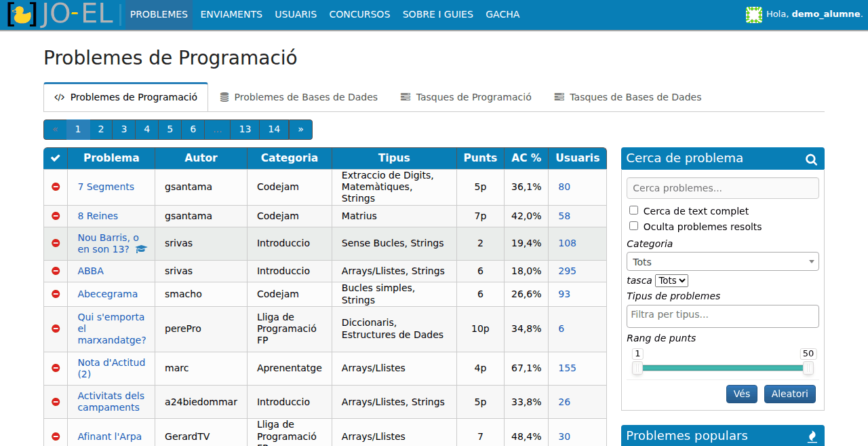868x446 pixels.
Task: Click the red status icon for Nou Barris row
Action: coord(56,243)
